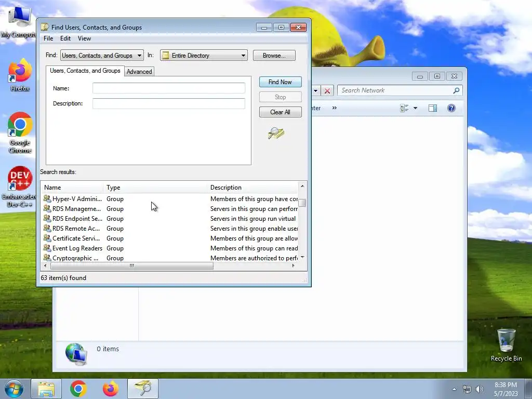532x399 pixels.
Task: Click the horizontal scrollbar thumb in results
Action: tap(131, 265)
